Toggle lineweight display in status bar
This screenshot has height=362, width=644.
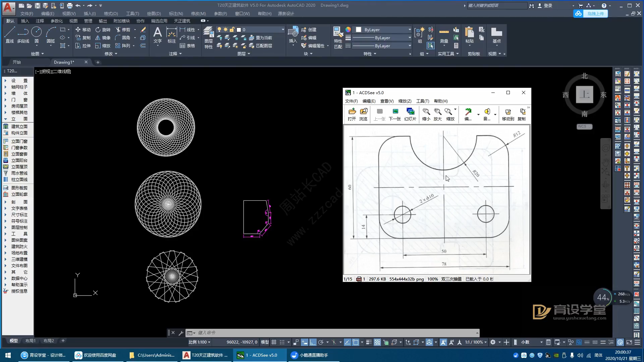click(x=369, y=342)
